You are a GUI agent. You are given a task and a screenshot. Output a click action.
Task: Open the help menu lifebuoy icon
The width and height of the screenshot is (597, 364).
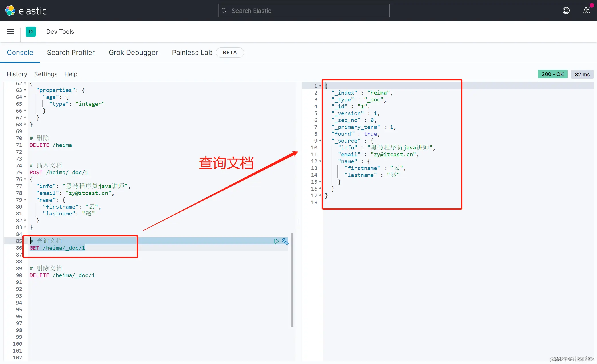566,11
